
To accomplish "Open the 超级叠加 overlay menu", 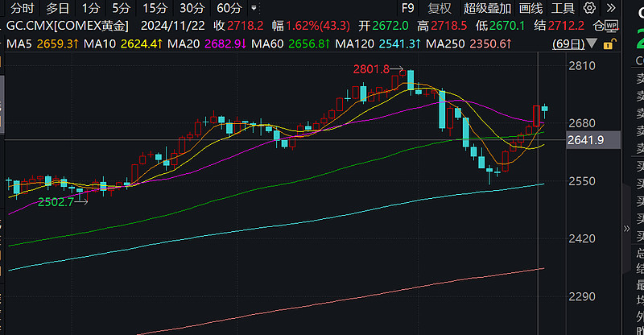I will tap(488, 8).
